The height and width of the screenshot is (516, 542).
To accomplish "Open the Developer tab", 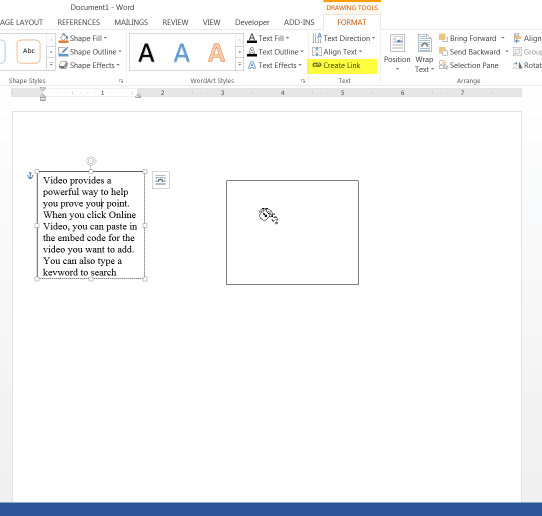I will coord(252,22).
